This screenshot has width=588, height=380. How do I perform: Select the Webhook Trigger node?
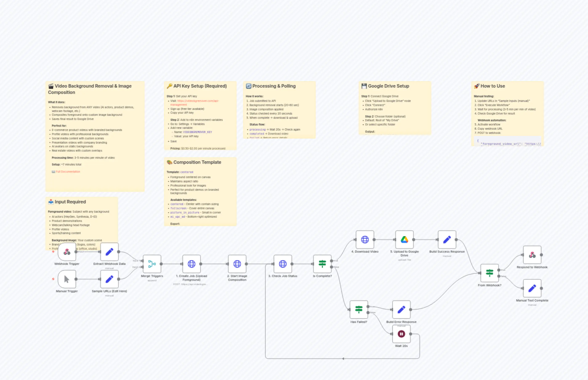(x=67, y=252)
